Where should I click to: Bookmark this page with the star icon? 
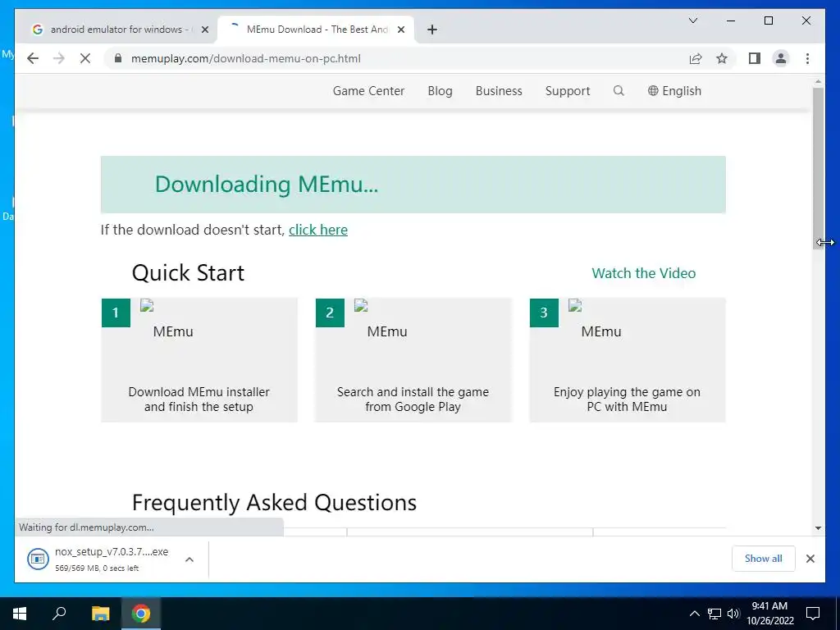(x=722, y=58)
